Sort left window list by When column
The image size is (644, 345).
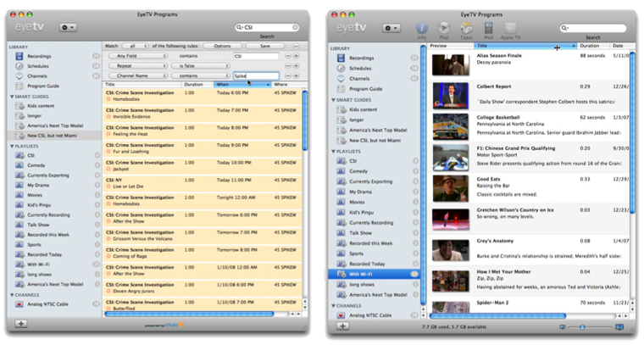click(242, 84)
